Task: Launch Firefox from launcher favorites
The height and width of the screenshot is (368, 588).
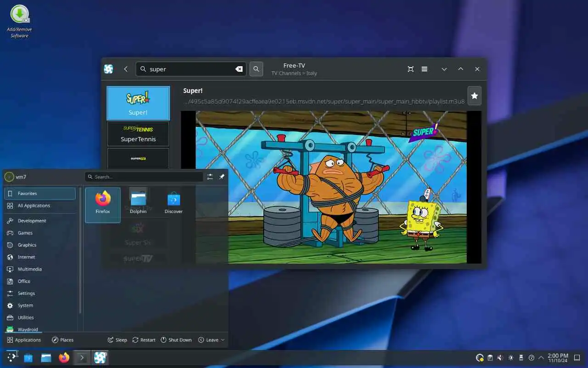Action: (x=103, y=205)
